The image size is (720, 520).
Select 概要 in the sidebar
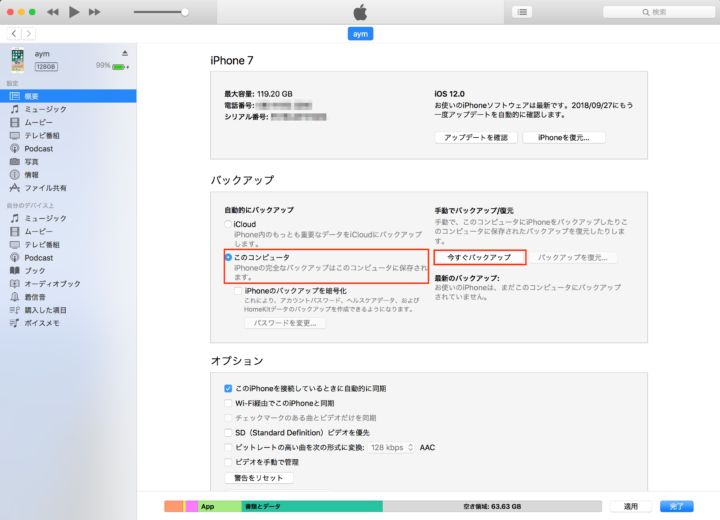(68, 96)
